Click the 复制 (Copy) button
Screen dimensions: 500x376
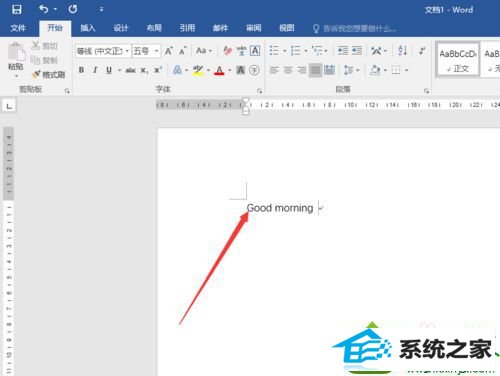44,60
